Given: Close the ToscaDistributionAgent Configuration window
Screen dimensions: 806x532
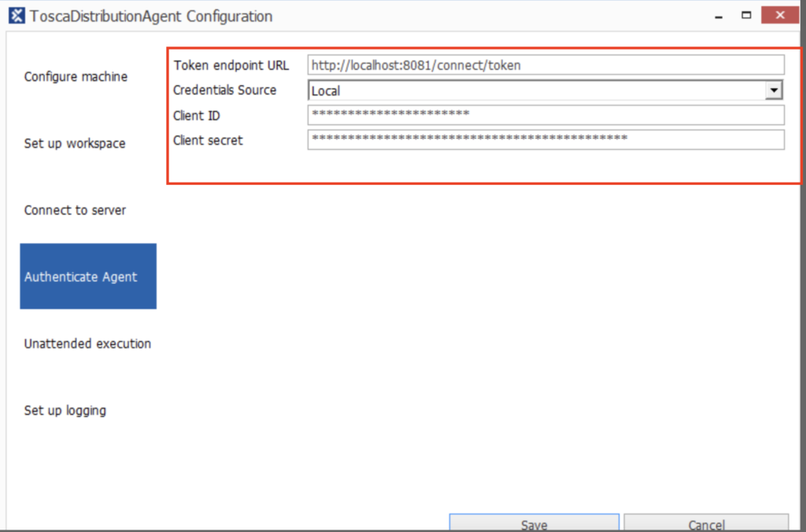Looking at the screenshot, I should (x=780, y=15).
